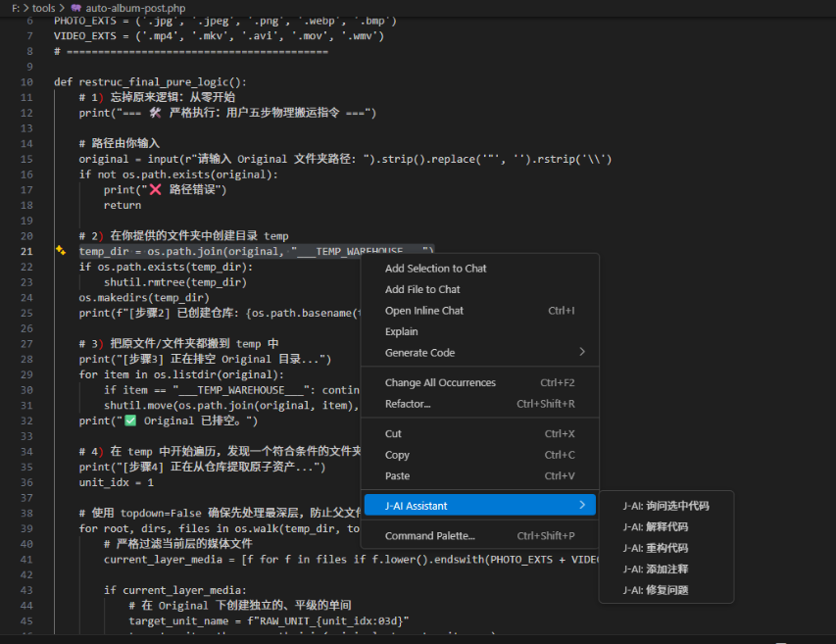Click the '# 路径由你输入' comment
The image size is (836, 644).
tap(120, 143)
